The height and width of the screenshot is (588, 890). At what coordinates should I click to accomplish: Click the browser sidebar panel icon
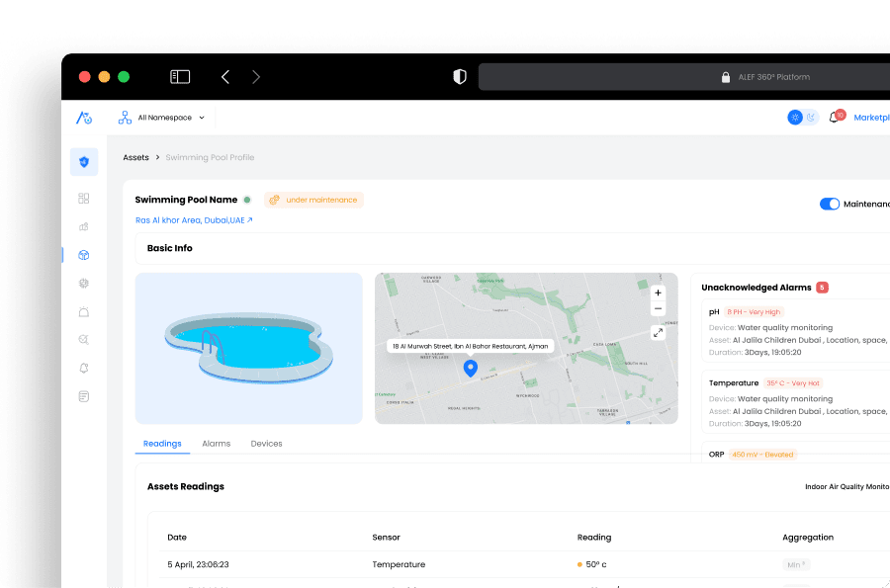(180, 76)
